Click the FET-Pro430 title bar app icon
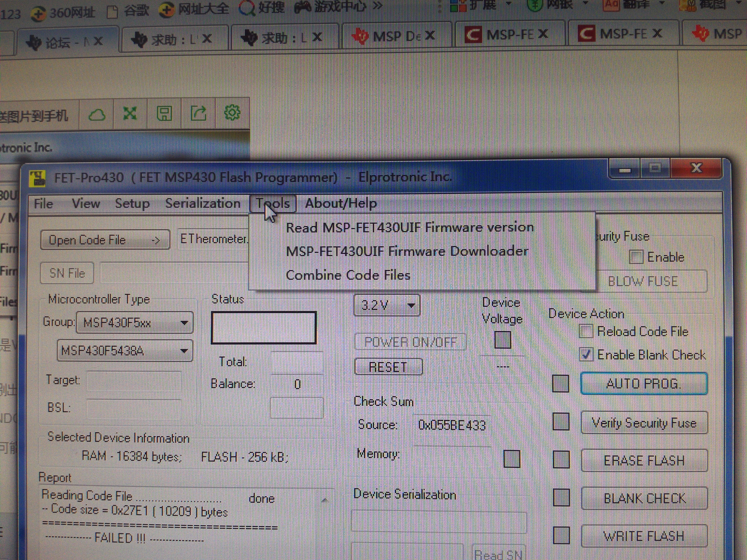Viewport: 747px width, 560px height. click(38, 178)
